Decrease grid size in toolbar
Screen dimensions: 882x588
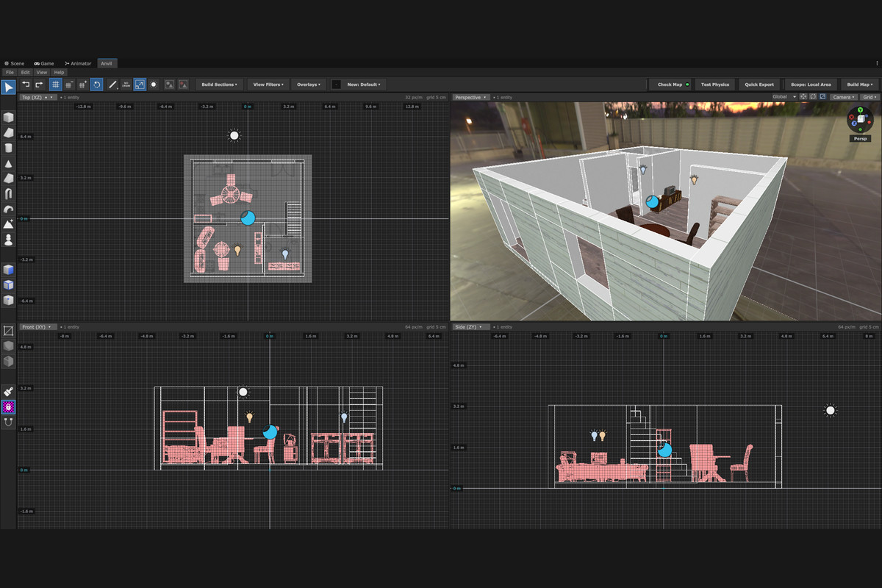pyautogui.click(x=69, y=85)
